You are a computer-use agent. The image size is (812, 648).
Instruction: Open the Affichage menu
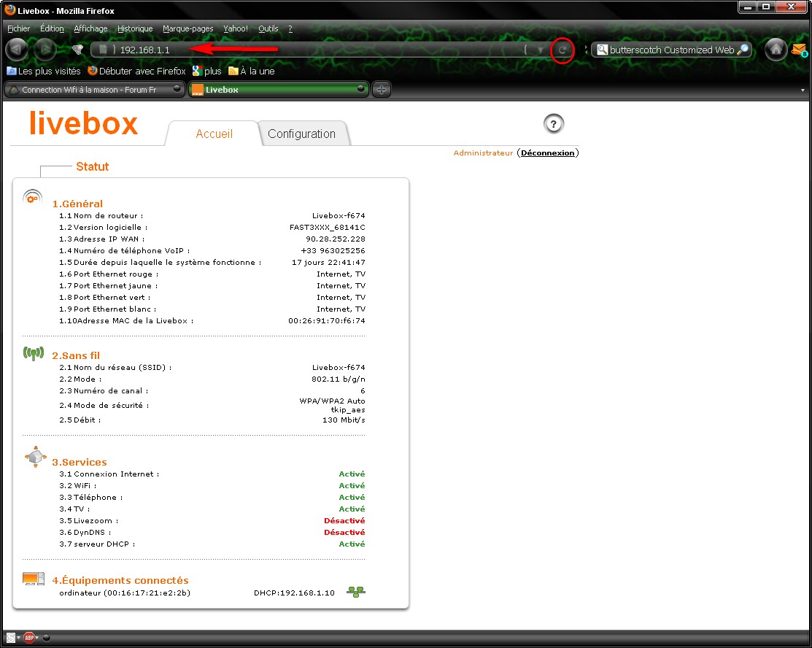[90, 28]
